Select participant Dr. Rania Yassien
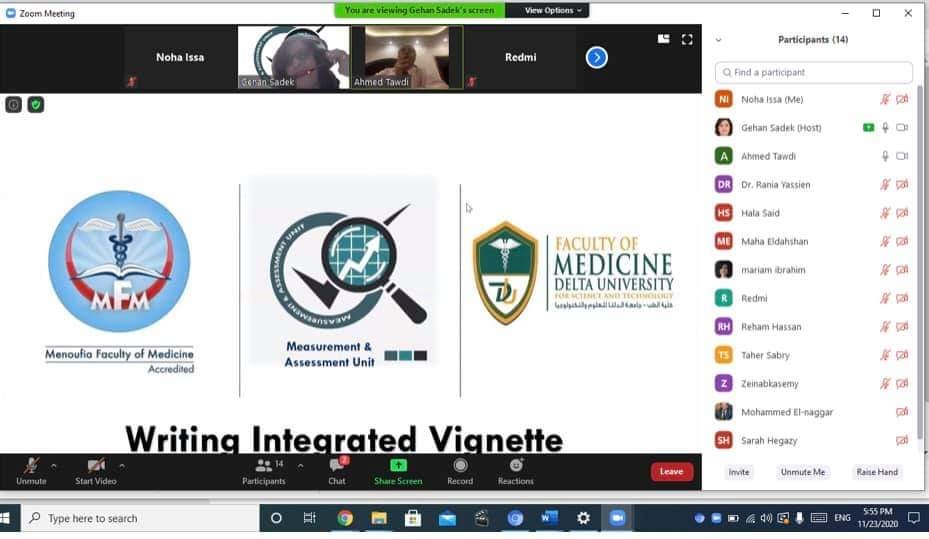The image size is (929, 539). [x=813, y=185]
